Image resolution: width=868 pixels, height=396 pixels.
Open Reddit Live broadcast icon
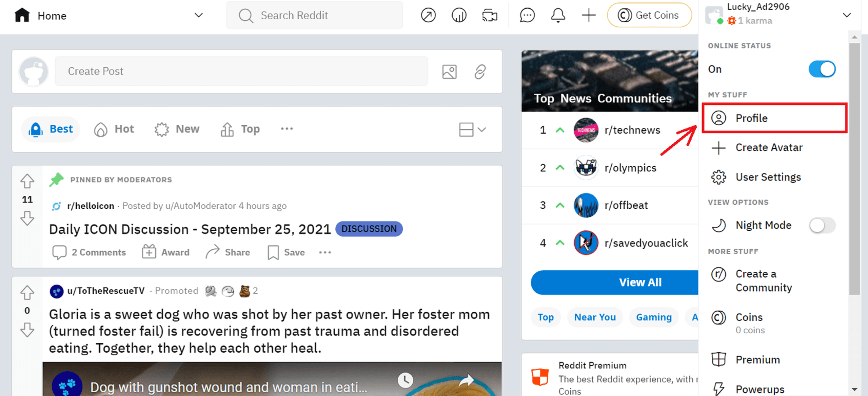490,15
